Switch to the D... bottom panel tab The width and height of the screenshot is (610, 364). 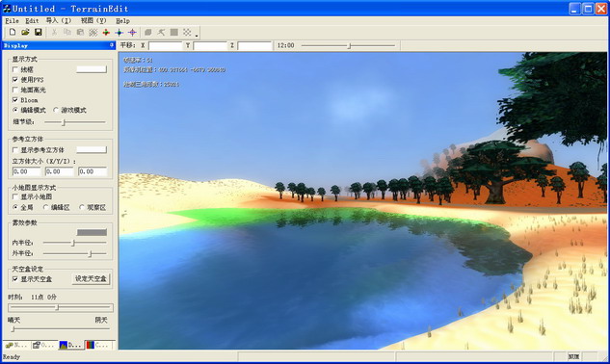click(x=70, y=345)
